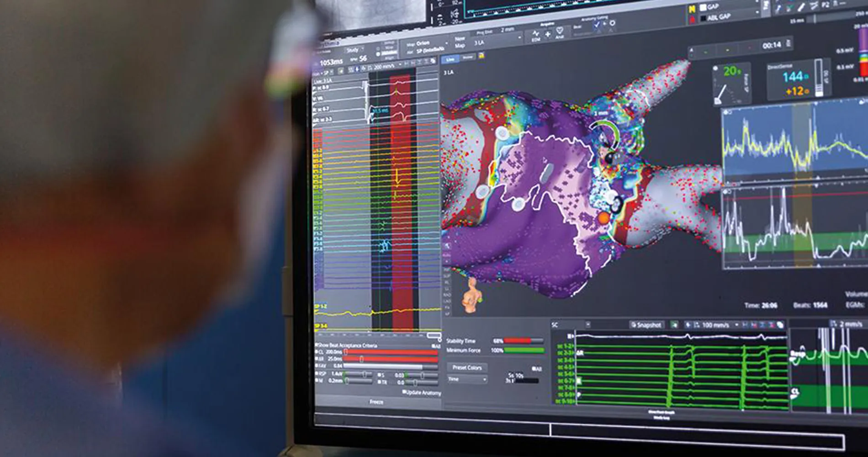Click the Preset Colors button
The width and height of the screenshot is (868, 457).
[x=467, y=367]
